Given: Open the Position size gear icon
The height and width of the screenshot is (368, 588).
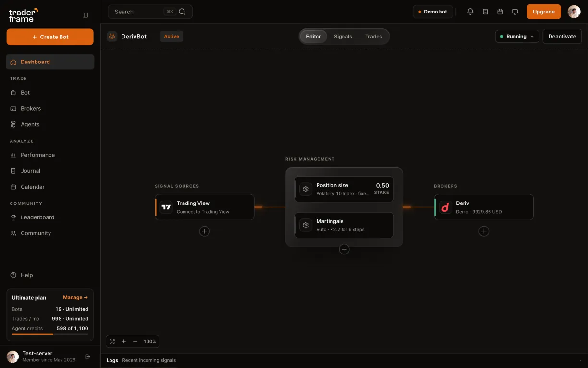Looking at the screenshot, I should 306,189.
